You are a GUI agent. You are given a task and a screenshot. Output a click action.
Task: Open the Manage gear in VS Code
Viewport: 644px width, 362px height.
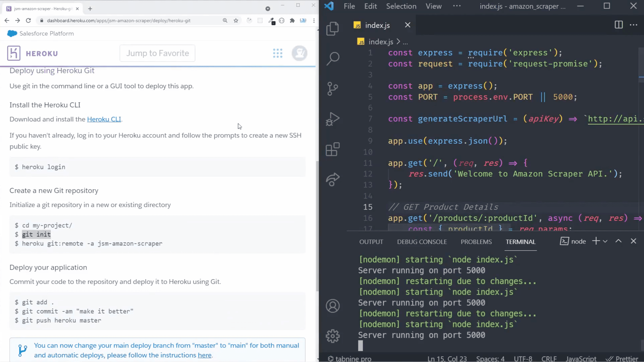[x=333, y=336]
